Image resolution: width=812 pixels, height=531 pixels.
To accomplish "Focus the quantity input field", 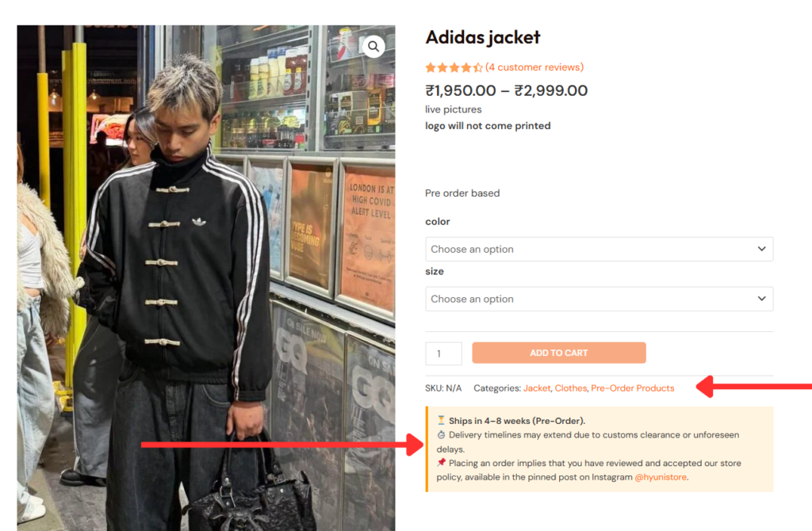I will [443, 353].
